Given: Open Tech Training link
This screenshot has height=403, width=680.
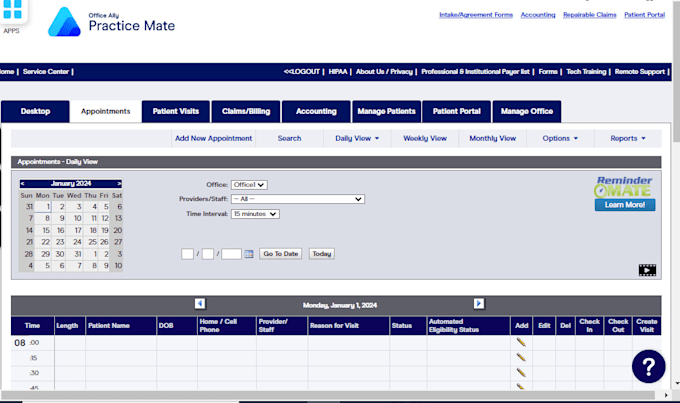Looking at the screenshot, I should pyautogui.click(x=586, y=72).
